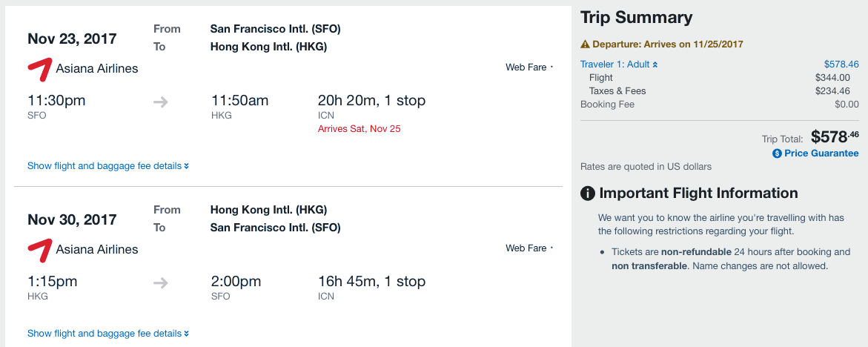Click the arrow icon between 1:15pm and 2:00pm
This screenshot has width=868, height=347.
(x=161, y=282)
